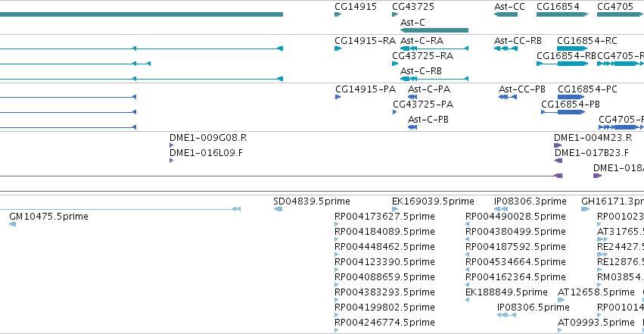This screenshot has width=644, height=334.
Task: Click the DME1-009G08.R marker
Action: [x=171, y=145]
